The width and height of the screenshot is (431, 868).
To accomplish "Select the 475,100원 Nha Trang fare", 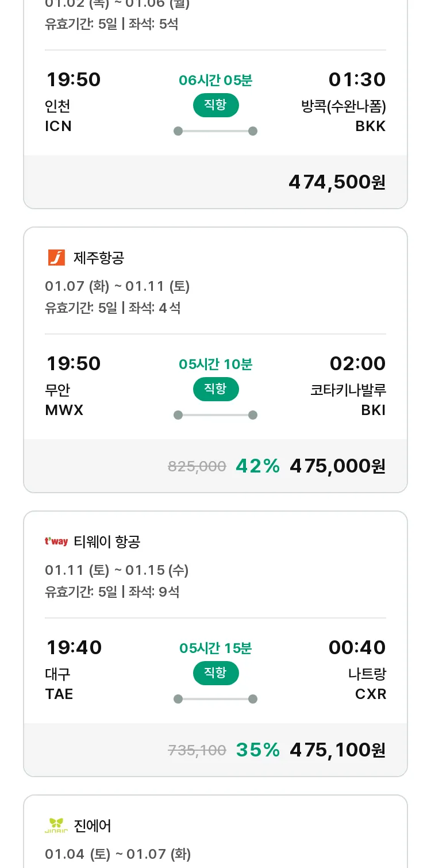I will [337, 750].
